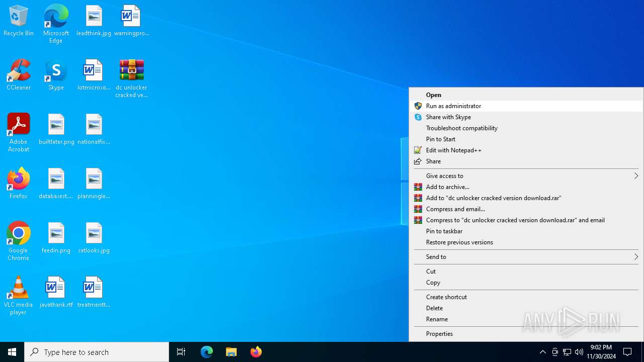Screen dimensions: 644x362
Task: Select the VLC media player shortcut
Action: click(x=19, y=296)
